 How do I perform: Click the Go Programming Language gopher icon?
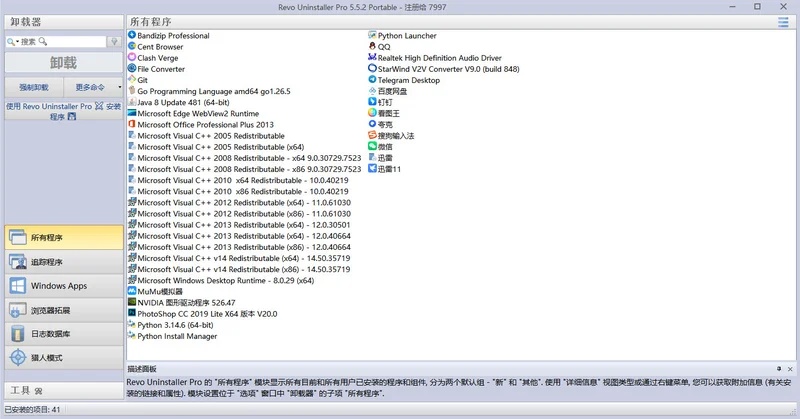(x=132, y=91)
